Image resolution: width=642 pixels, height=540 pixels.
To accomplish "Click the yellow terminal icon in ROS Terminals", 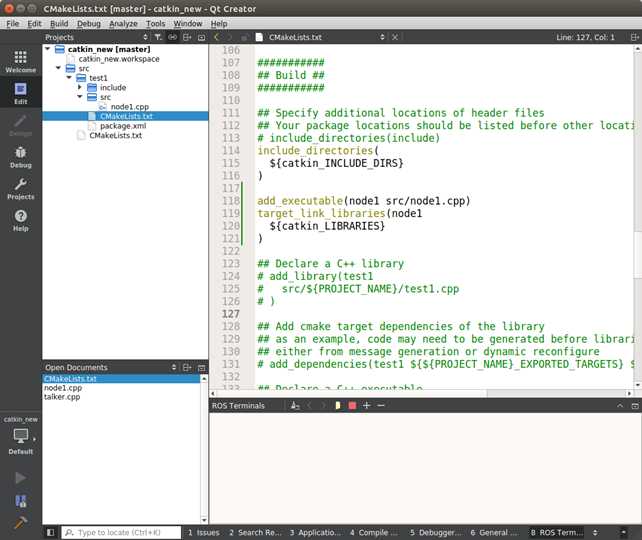I will pyautogui.click(x=338, y=406).
